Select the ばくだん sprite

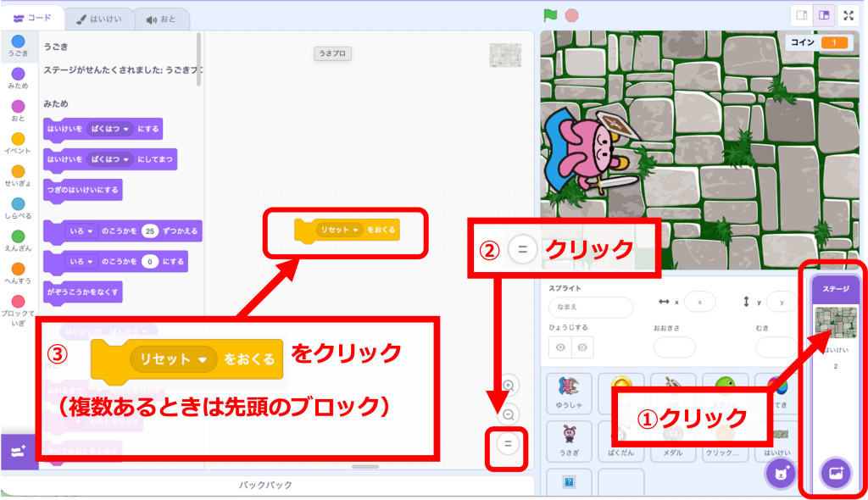point(621,441)
